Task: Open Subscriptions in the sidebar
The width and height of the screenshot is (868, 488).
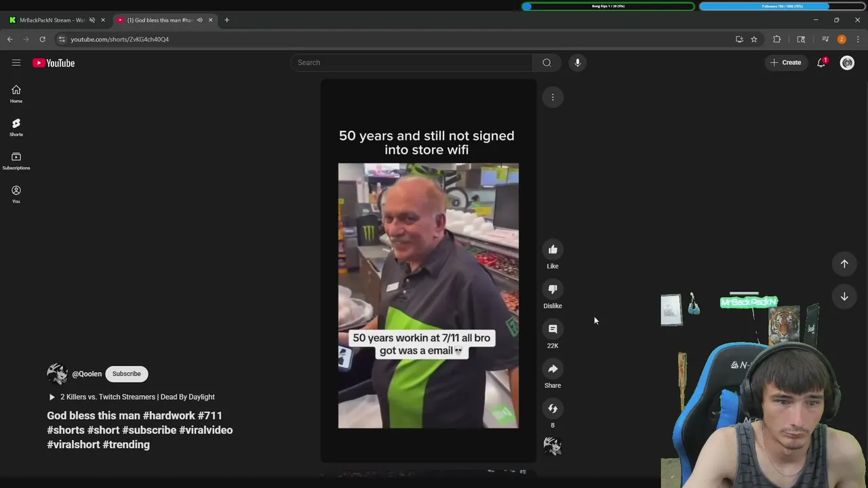Action: (x=16, y=161)
